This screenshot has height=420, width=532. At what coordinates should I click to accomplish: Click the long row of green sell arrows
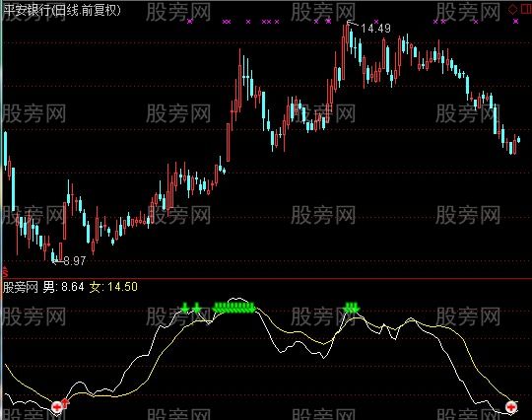tap(234, 308)
